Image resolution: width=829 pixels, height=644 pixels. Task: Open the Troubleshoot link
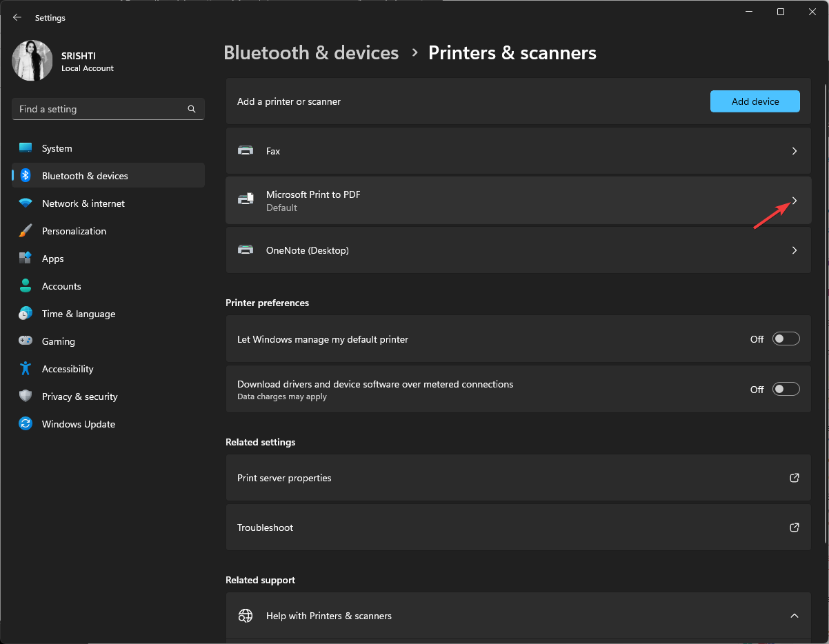coord(519,527)
